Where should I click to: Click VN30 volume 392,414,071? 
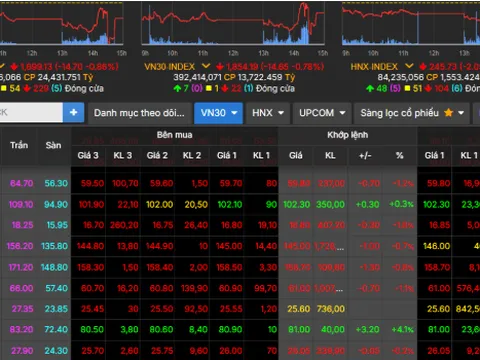point(197,77)
